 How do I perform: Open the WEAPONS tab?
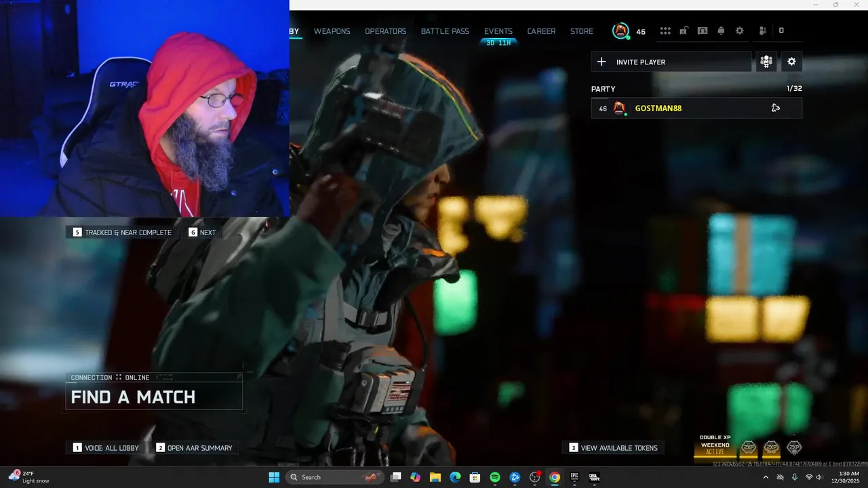(332, 31)
